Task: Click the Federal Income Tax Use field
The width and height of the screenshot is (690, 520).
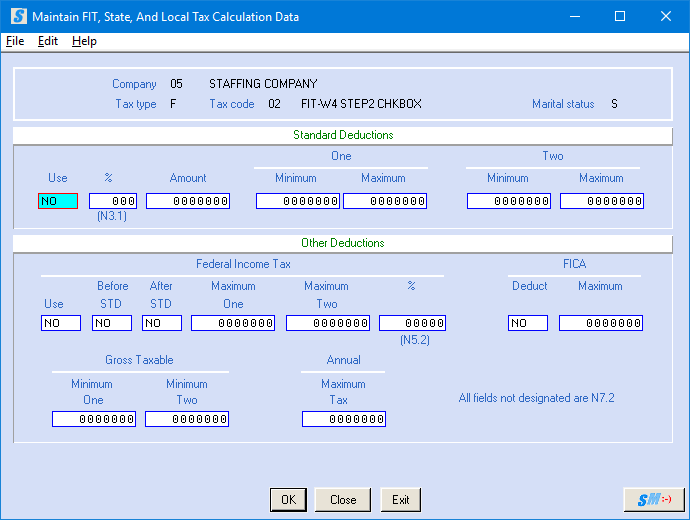Action: (61, 323)
